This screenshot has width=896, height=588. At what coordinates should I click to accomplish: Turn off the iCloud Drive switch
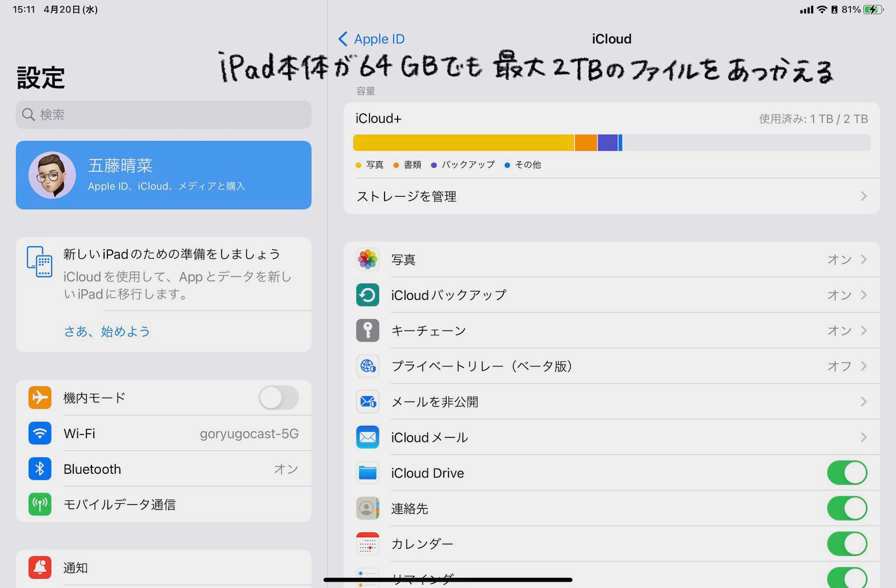(847, 473)
